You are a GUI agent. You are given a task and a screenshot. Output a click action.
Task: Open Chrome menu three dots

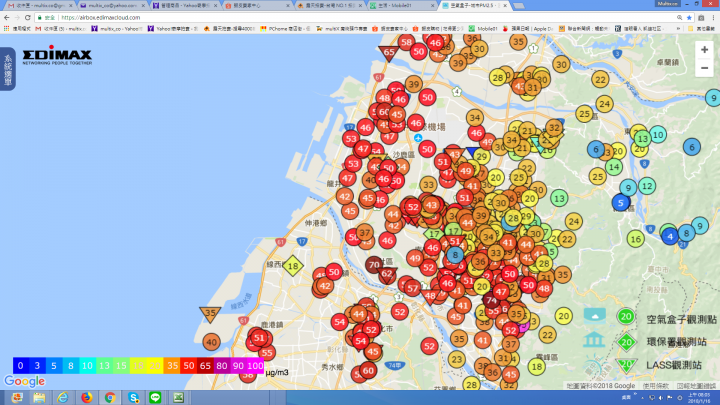point(713,17)
